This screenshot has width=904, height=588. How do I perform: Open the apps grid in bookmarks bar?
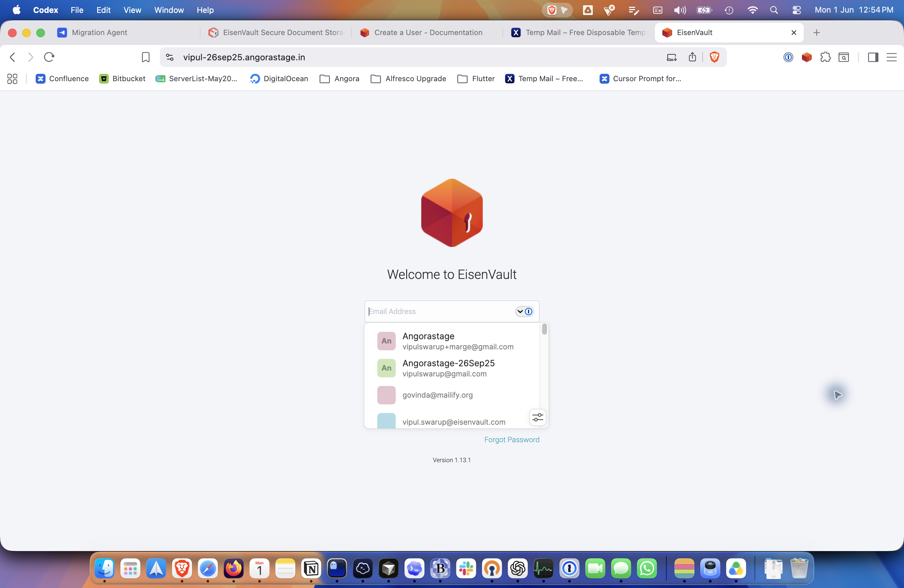point(12,79)
